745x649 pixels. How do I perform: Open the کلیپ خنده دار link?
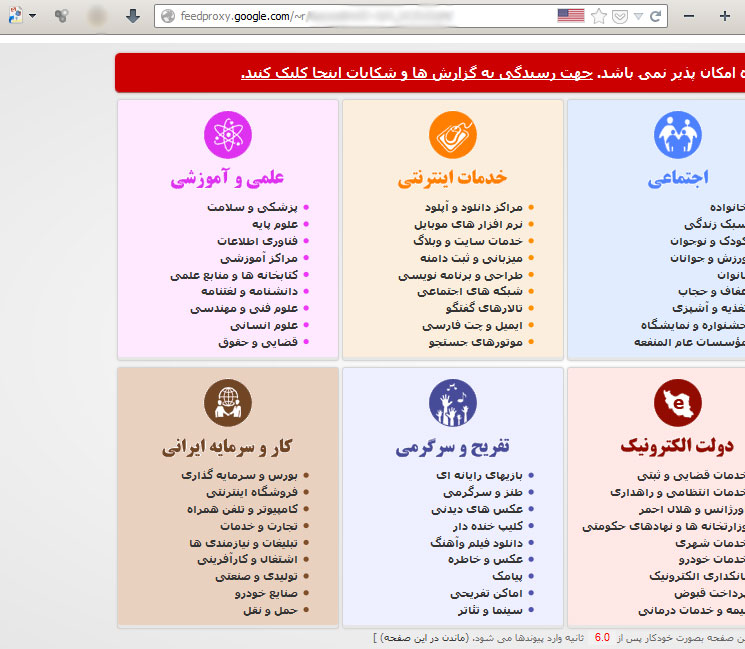[487, 526]
